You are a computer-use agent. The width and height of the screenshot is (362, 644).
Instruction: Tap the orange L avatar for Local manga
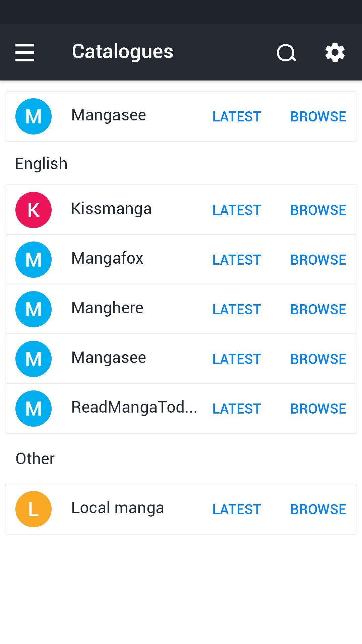coord(34,509)
